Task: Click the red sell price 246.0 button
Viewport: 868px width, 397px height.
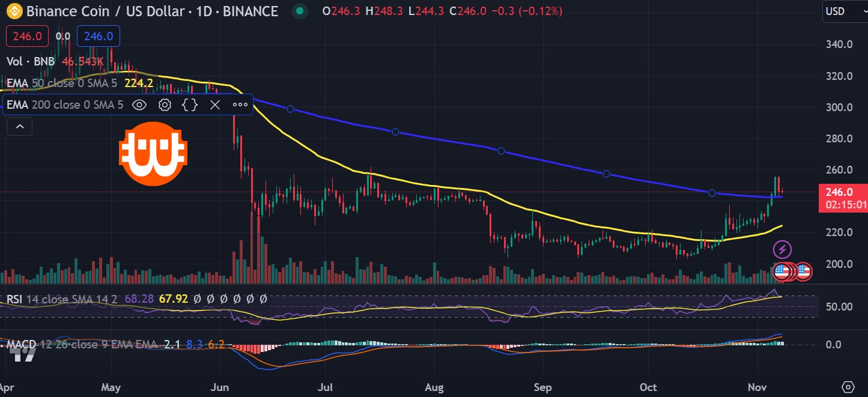Action: (x=26, y=36)
